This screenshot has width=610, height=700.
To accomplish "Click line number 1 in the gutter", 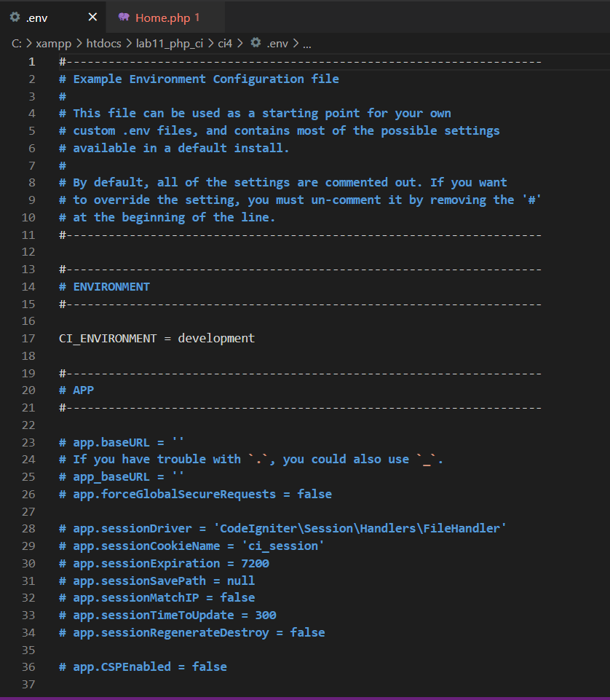I will 31,61.
